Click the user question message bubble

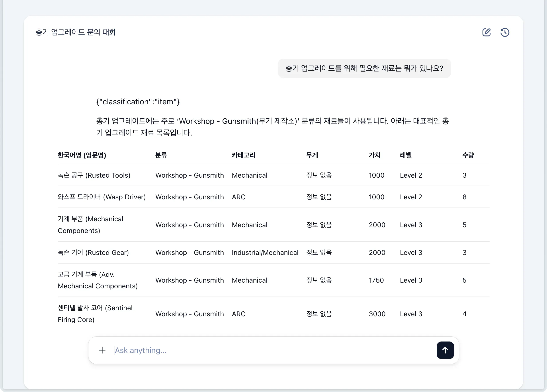tap(364, 68)
